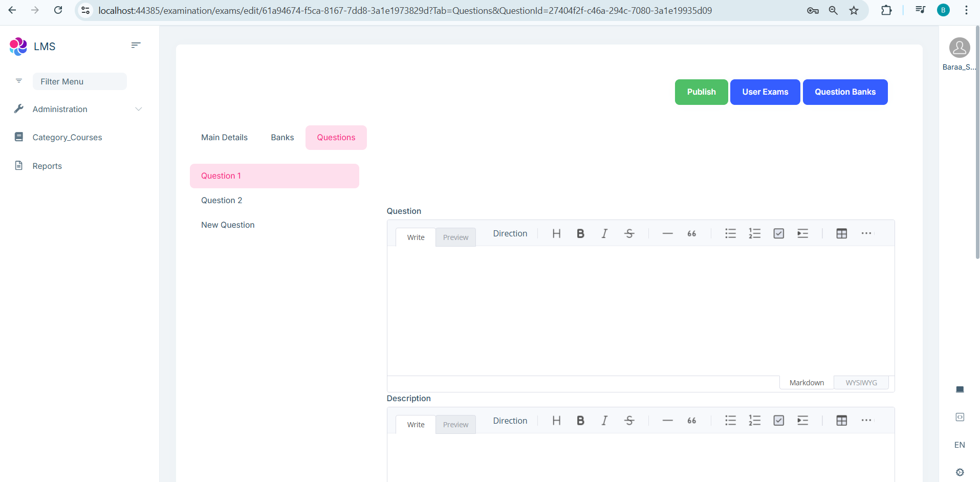Screen dimensions: 980x482
Task: Apply italic in the Question editor toolbar
Action: [x=604, y=234]
